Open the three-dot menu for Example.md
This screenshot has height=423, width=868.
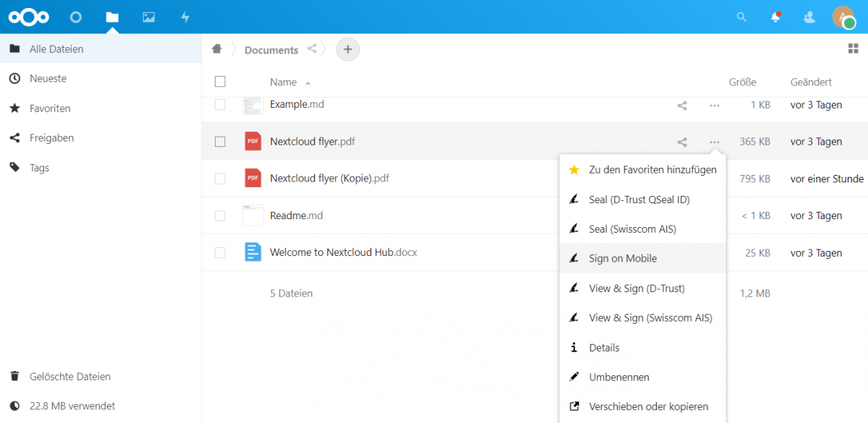pos(714,106)
